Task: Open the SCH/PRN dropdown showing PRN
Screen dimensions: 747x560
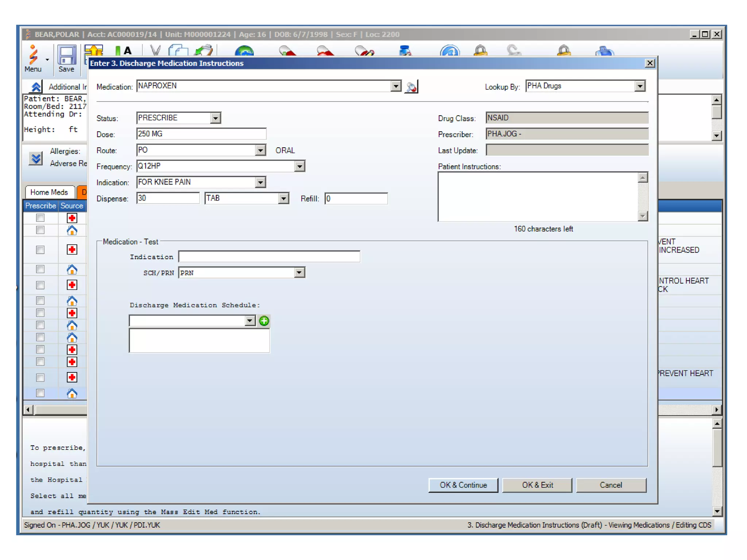Action: click(299, 273)
